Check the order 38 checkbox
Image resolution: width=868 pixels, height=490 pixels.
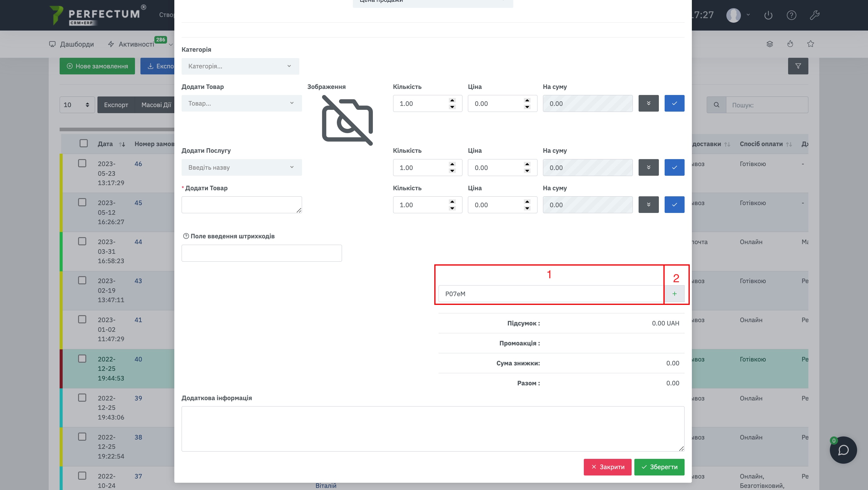[82, 436]
